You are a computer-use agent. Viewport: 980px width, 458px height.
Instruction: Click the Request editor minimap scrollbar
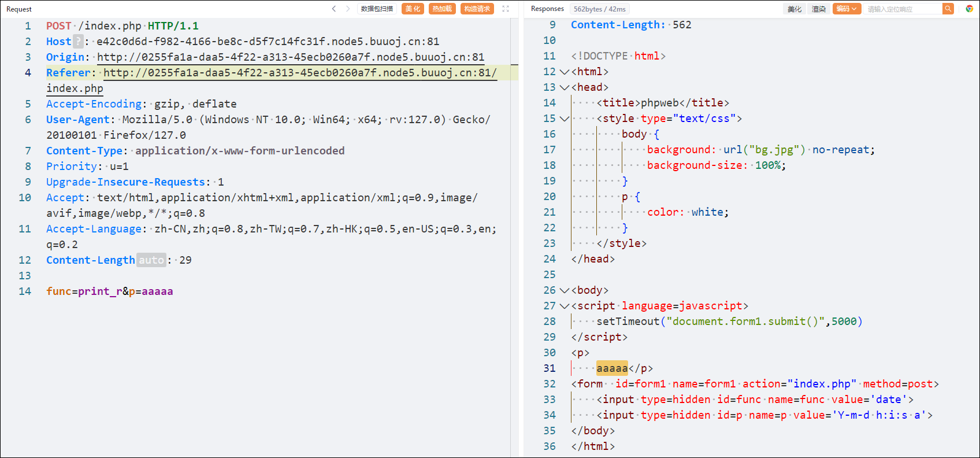(514, 237)
